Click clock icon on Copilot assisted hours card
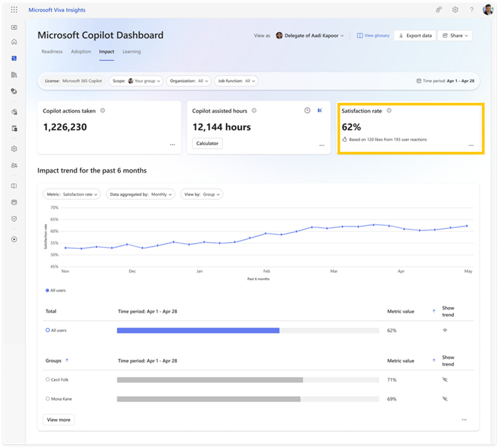 pos(307,110)
